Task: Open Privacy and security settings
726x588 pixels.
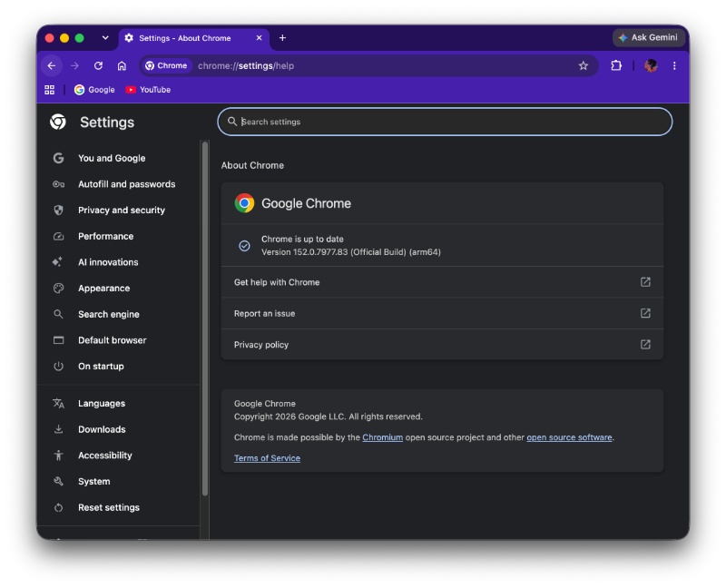Action: click(x=120, y=211)
